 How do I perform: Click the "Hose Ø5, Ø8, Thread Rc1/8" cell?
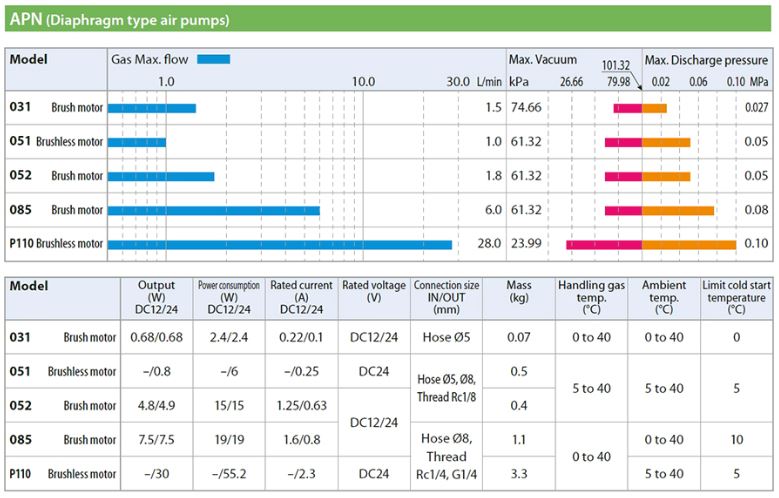446,388
